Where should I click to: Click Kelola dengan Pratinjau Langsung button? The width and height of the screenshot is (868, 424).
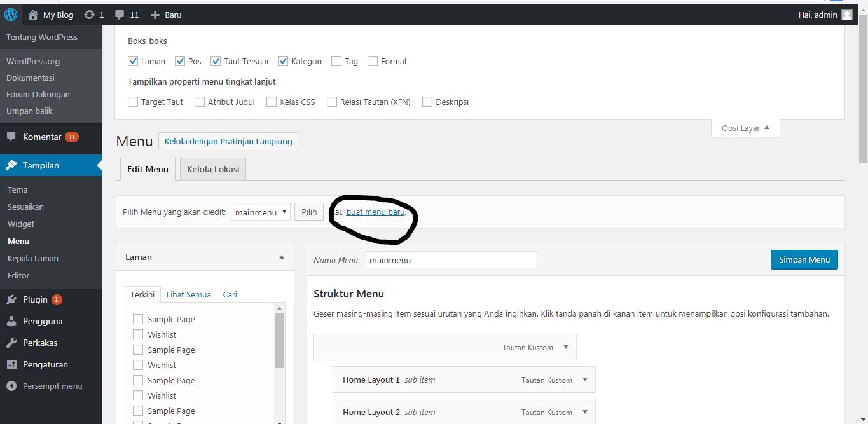coord(228,141)
